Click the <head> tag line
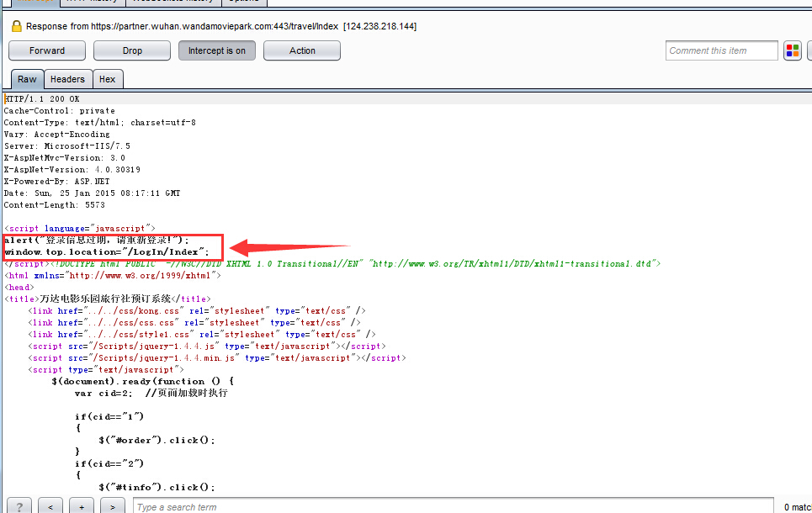Viewport: 812px width, 513px height. pos(19,288)
